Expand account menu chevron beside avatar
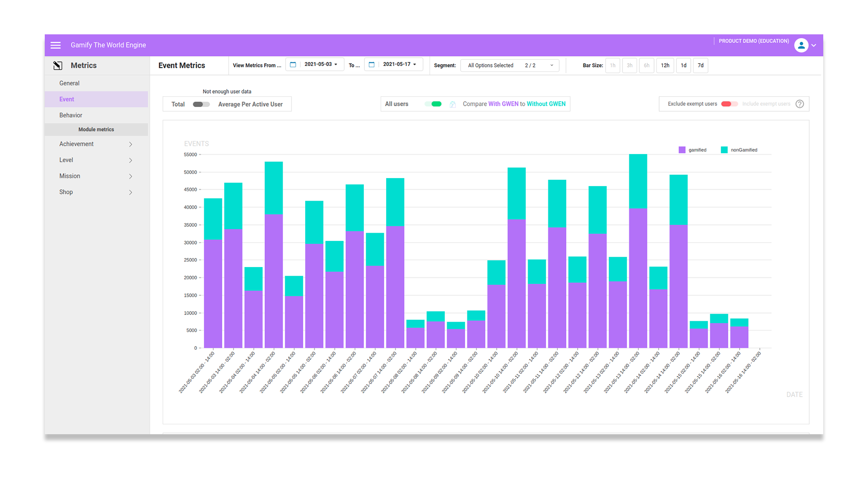The image size is (868, 488). pyautogui.click(x=814, y=46)
